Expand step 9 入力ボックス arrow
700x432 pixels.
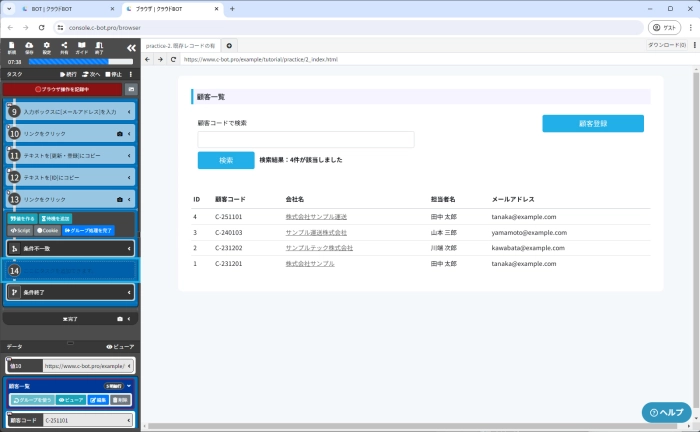[x=131, y=111]
